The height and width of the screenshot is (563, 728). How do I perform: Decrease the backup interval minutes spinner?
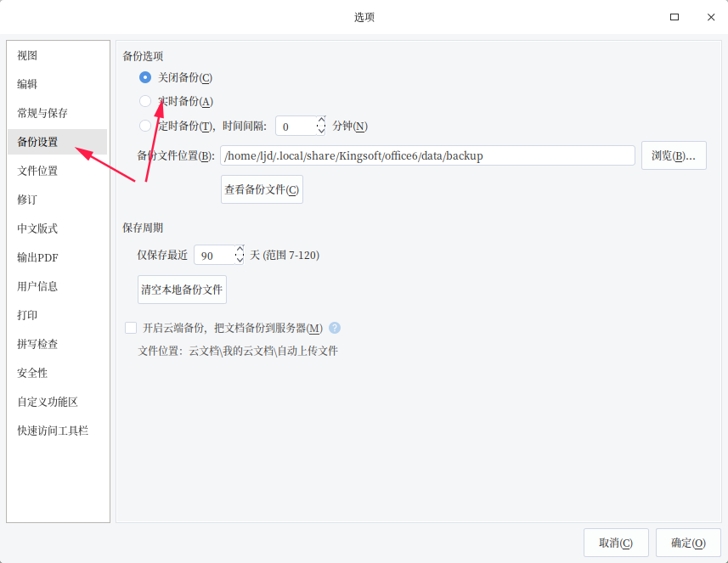point(321,131)
